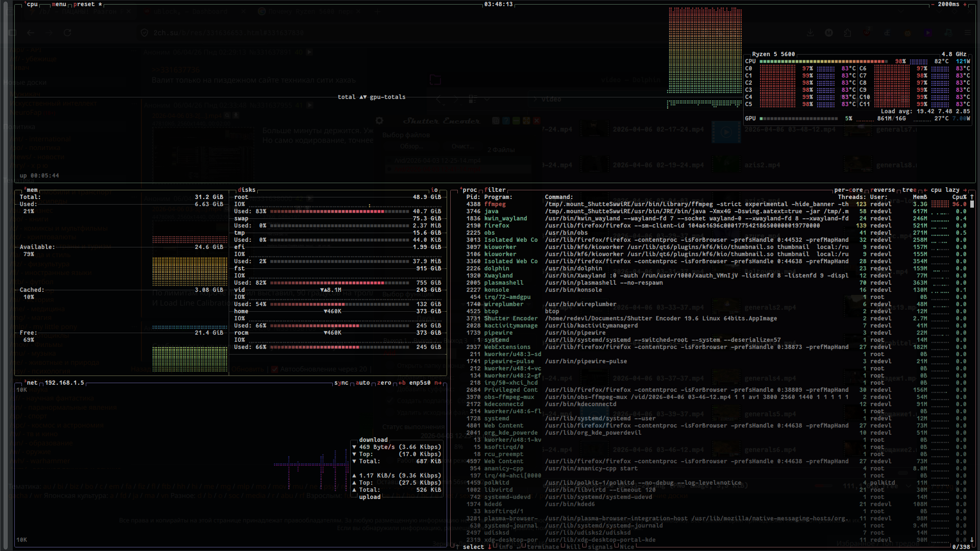
Task: Toggle reverse sorting of processes
Action: (883, 190)
